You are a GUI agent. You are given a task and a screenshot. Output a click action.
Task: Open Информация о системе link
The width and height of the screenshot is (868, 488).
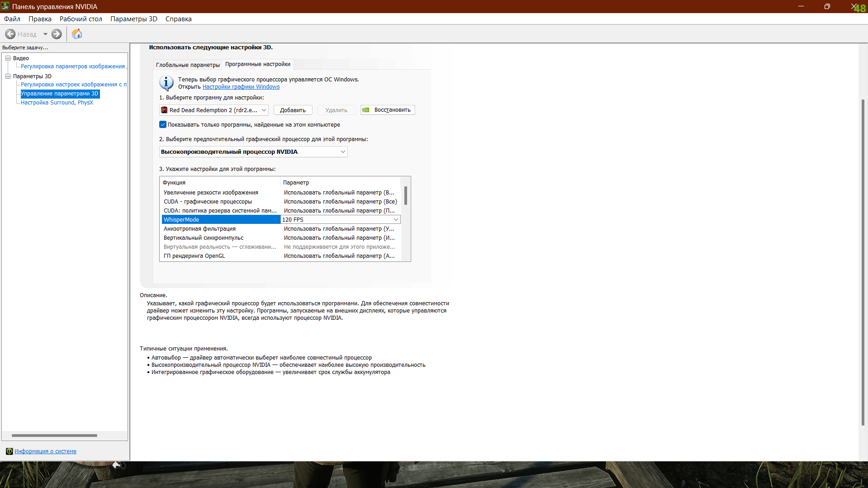pos(45,451)
